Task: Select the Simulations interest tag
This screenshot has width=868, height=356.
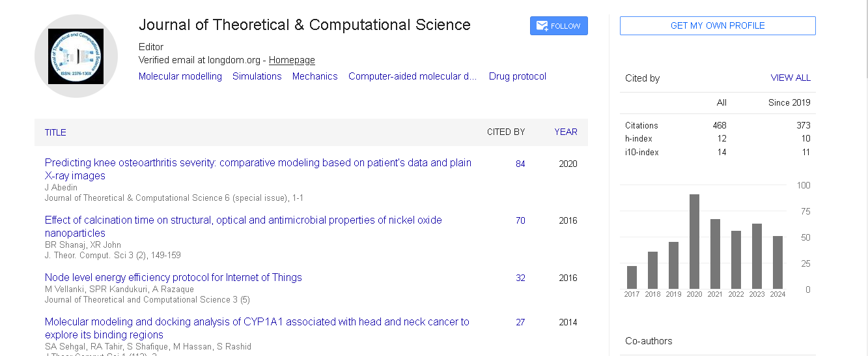Action: [x=257, y=76]
